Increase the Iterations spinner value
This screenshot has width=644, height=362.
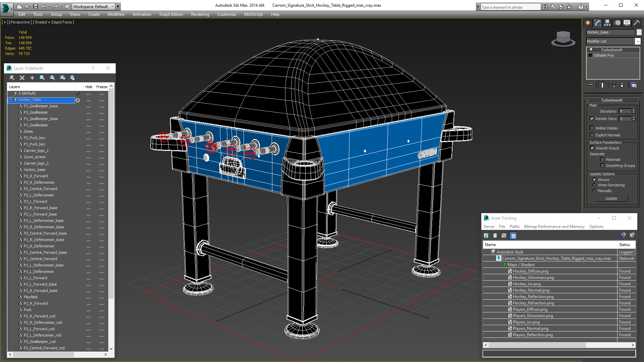(634, 110)
